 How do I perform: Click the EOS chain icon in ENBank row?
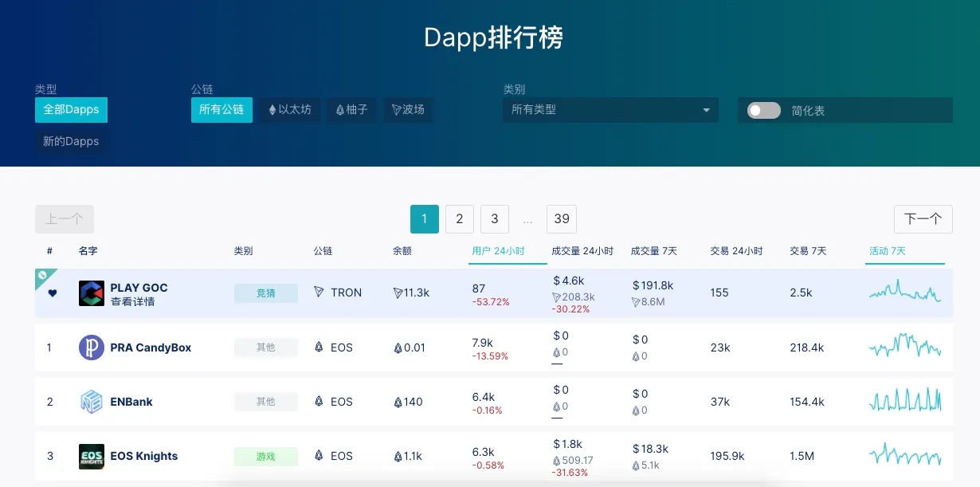click(319, 401)
